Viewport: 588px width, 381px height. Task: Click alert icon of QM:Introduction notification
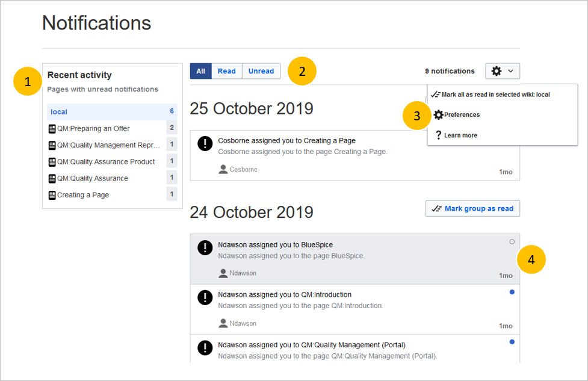click(x=205, y=297)
